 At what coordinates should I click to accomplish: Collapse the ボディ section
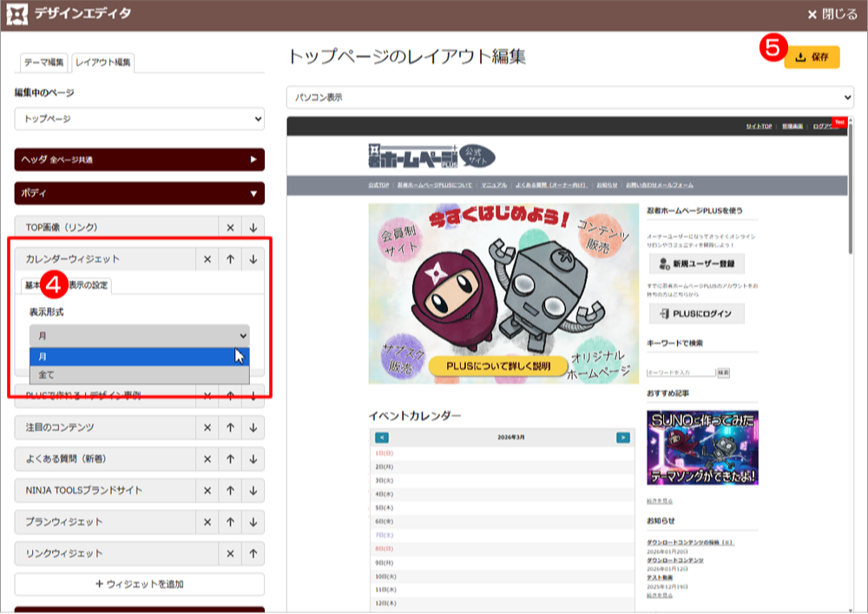click(139, 193)
